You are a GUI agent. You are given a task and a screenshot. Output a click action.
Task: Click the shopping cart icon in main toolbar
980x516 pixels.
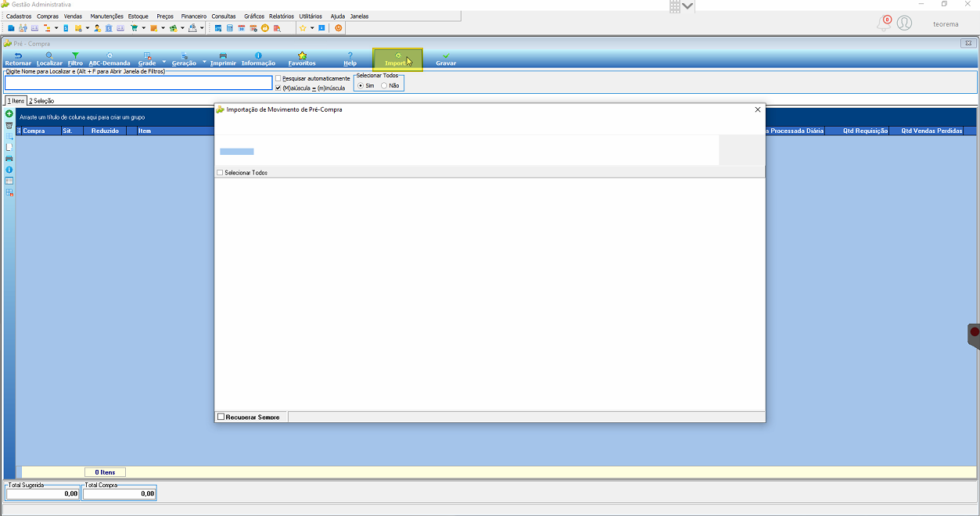pos(134,28)
